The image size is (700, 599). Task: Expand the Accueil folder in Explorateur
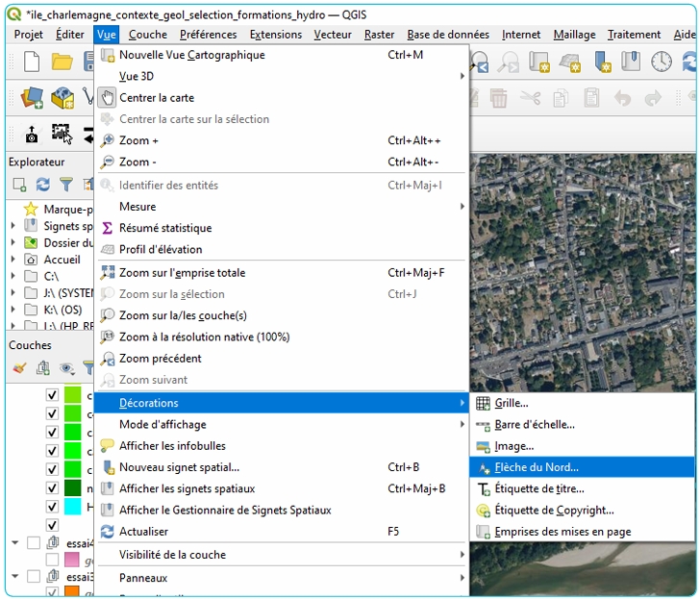[x=12, y=260]
